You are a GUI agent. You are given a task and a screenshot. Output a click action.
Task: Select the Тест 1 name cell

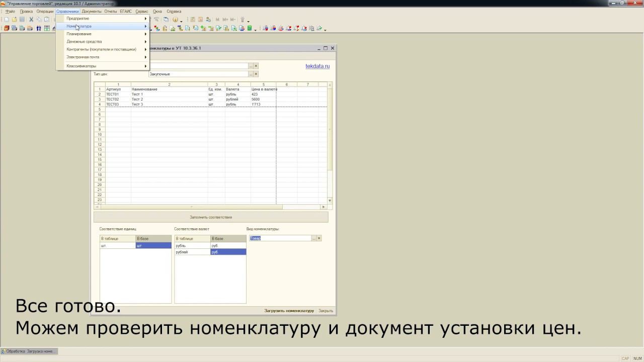(x=169, y=94)
